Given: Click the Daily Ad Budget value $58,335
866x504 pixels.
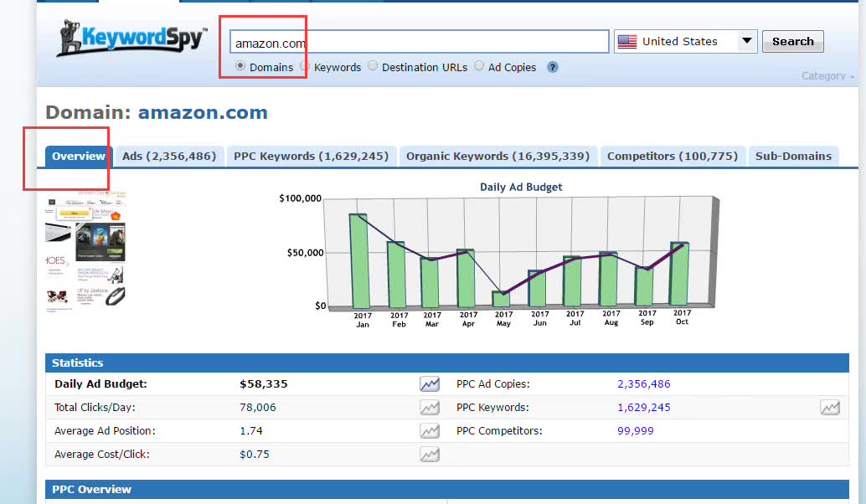Looking at the screenshot, I should 264,383.
